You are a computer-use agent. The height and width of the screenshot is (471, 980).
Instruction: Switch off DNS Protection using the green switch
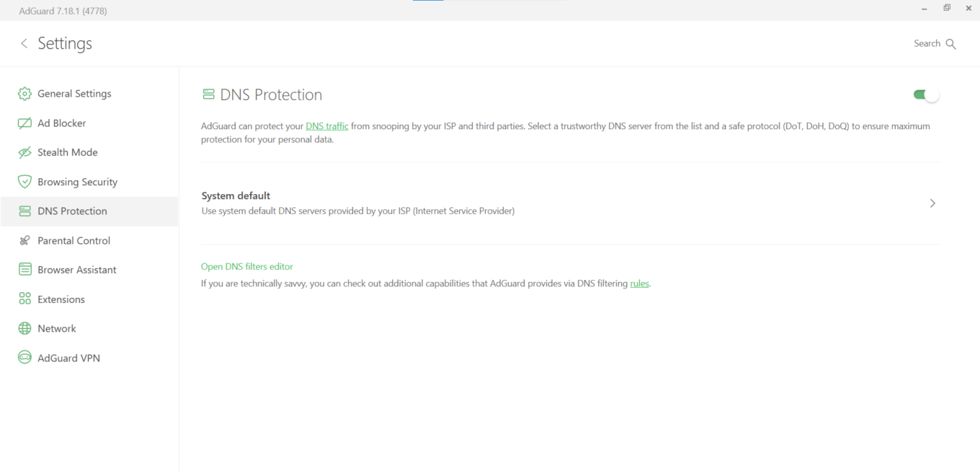(925, 94)
